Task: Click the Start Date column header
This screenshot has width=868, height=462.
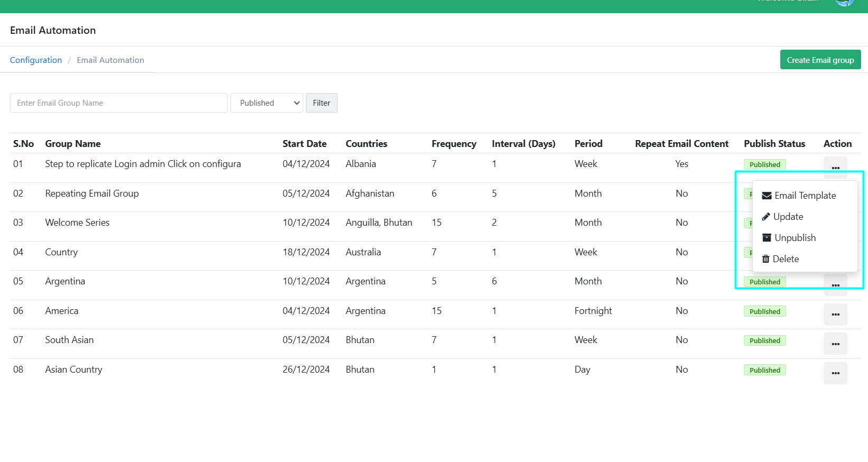Action: (x=304, y=144)
